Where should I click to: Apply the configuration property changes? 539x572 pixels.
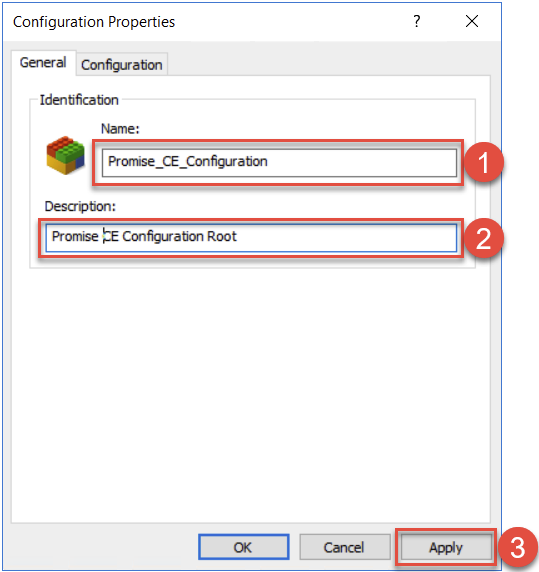446,547
